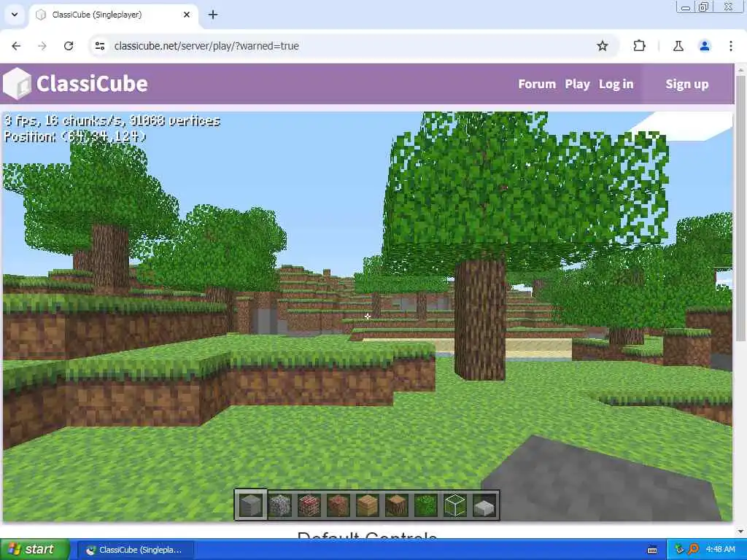Image resolution: width=747 pixels, height=560 pixels.
Task: Click the Log in link
Action: (x=616, y=84)
